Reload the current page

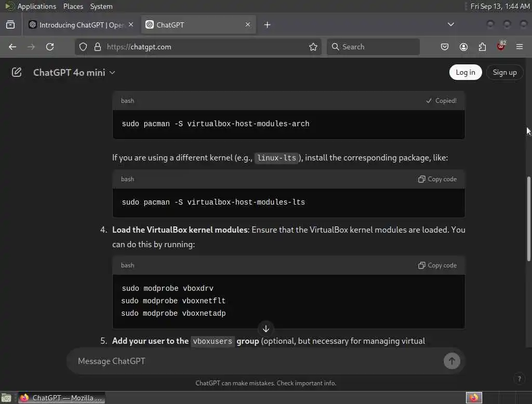click(50, 47)
